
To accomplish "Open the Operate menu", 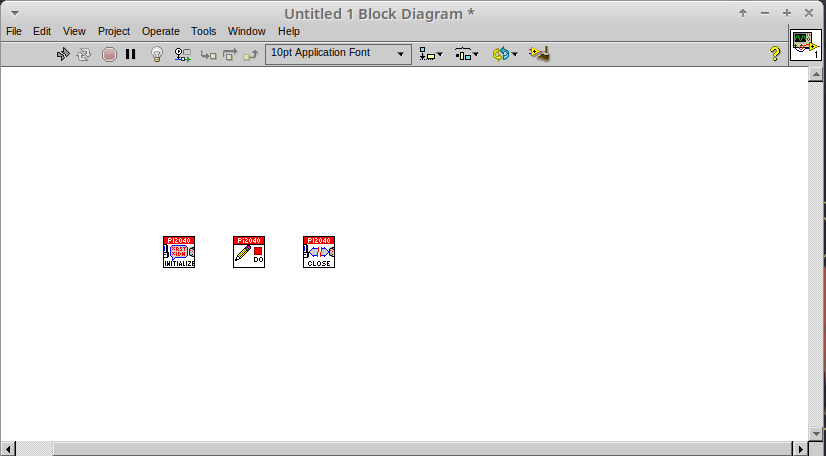I will coord(161,32).
